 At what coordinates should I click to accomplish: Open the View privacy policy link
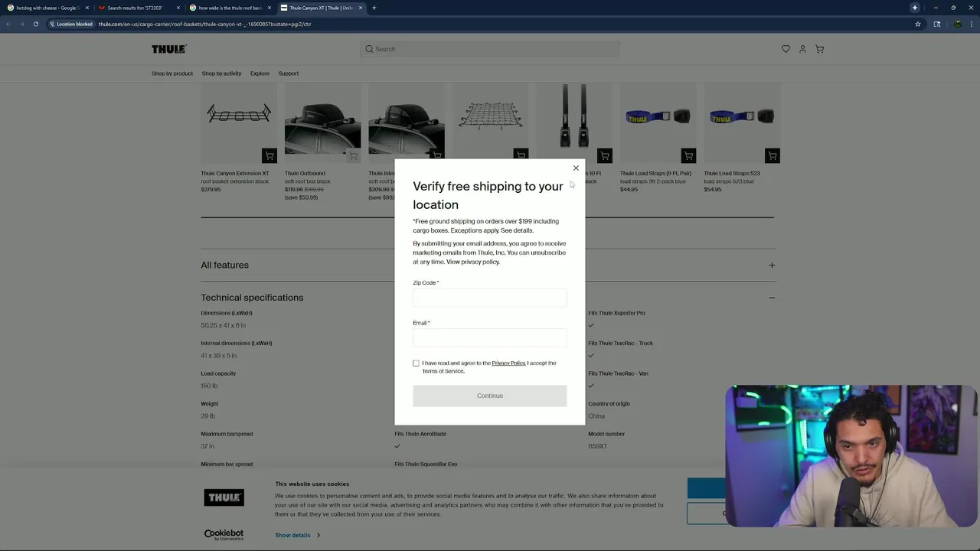(x=473, y=262)
